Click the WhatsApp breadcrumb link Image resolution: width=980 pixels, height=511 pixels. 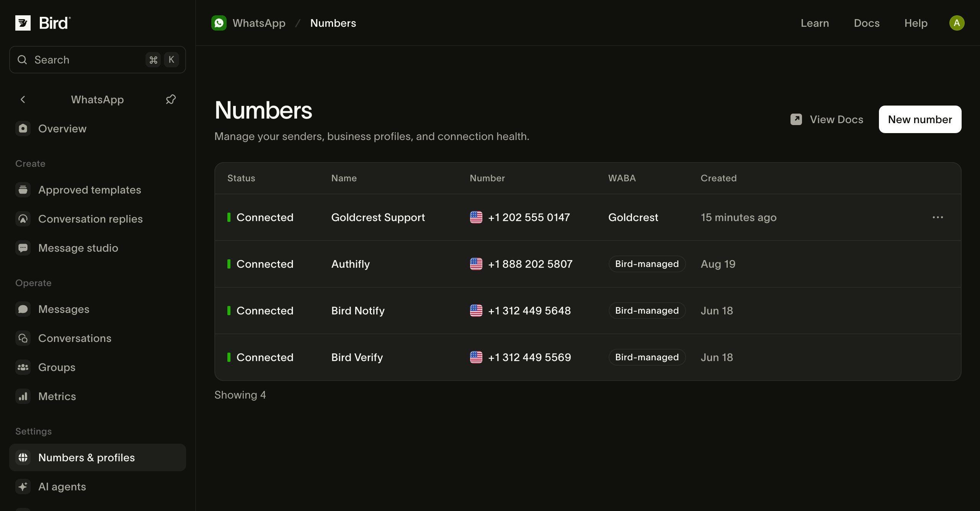pyautogui.click(x=259, y=23)
